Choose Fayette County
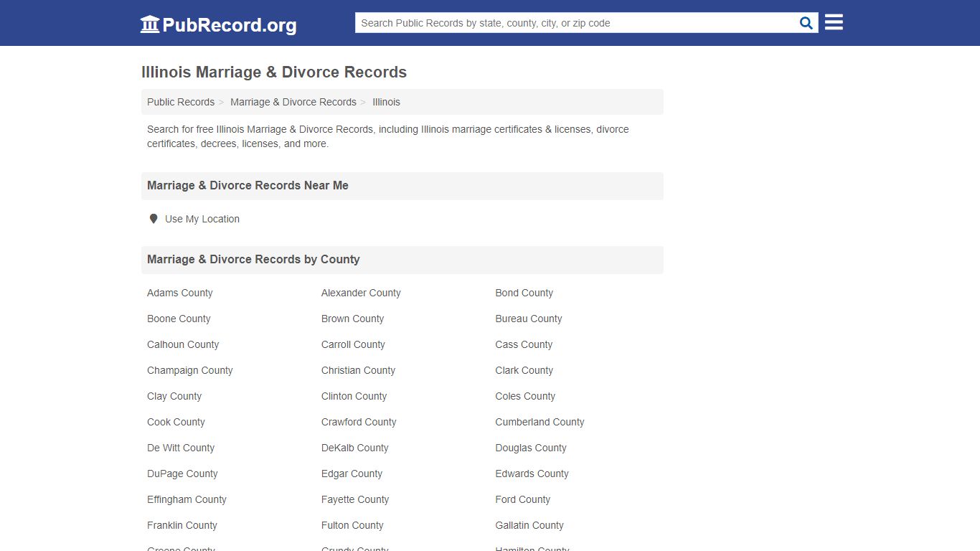980x551 pixels. [x=355, y=499]
